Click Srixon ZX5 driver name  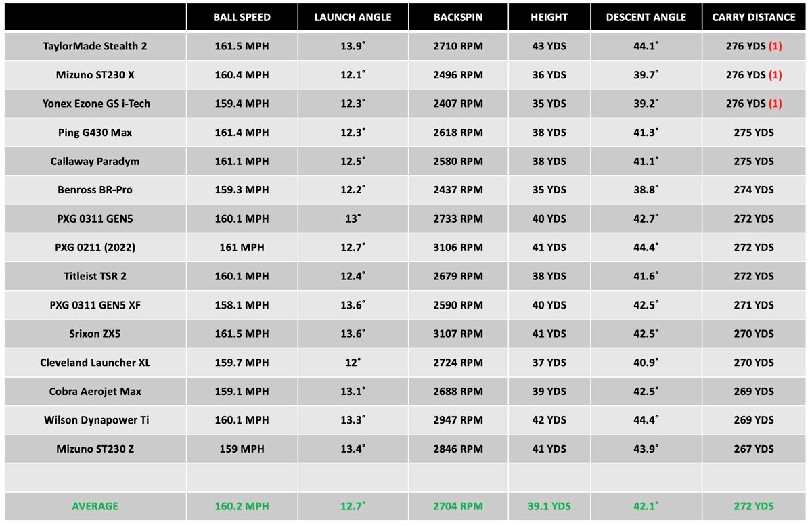[x=95, y=334]
